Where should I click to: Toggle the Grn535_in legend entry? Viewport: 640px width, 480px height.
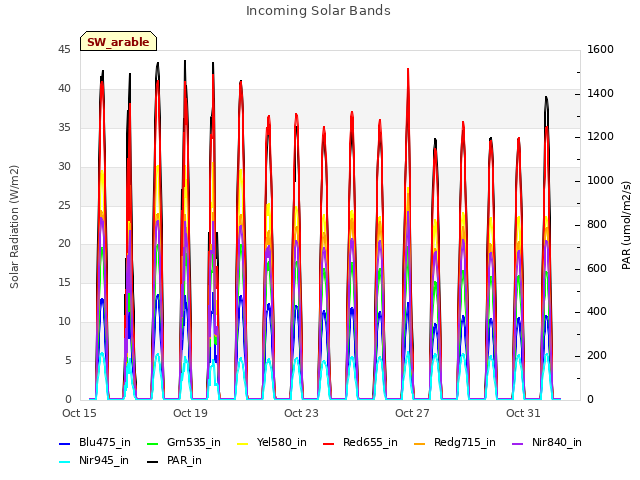[184, 442]
